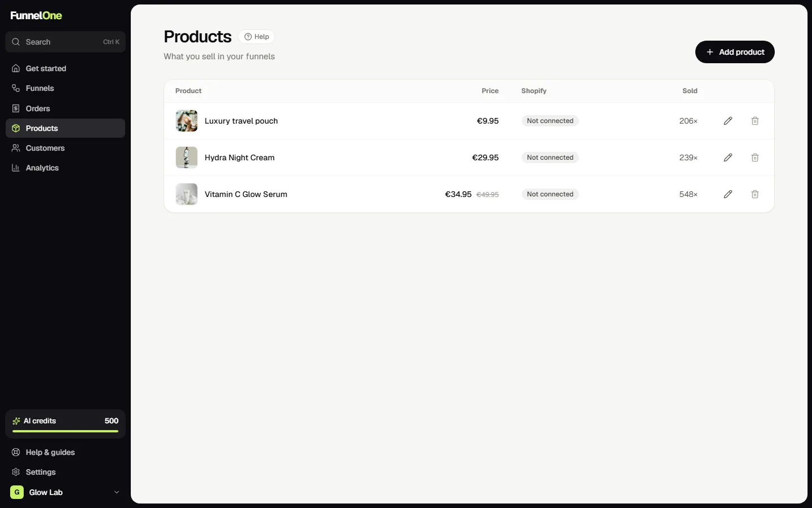
Task: Click the 239× sold count
Action: coord(688,157)
